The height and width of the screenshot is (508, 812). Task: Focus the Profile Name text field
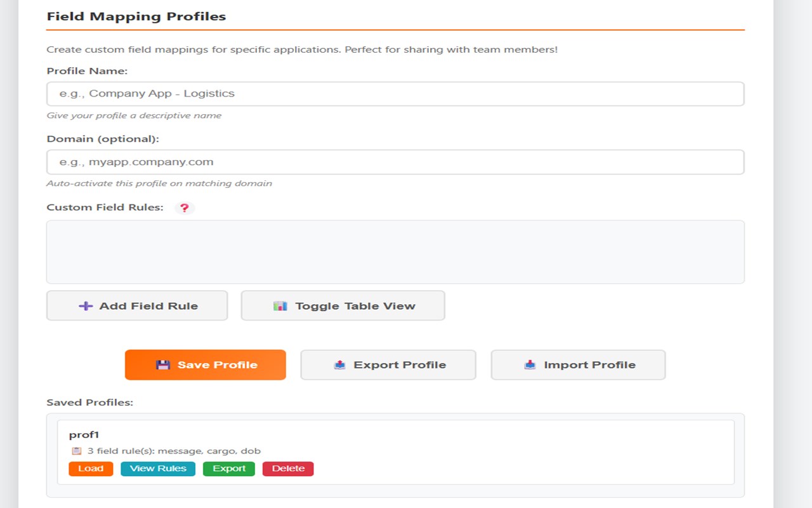click(x=395, y=94)
